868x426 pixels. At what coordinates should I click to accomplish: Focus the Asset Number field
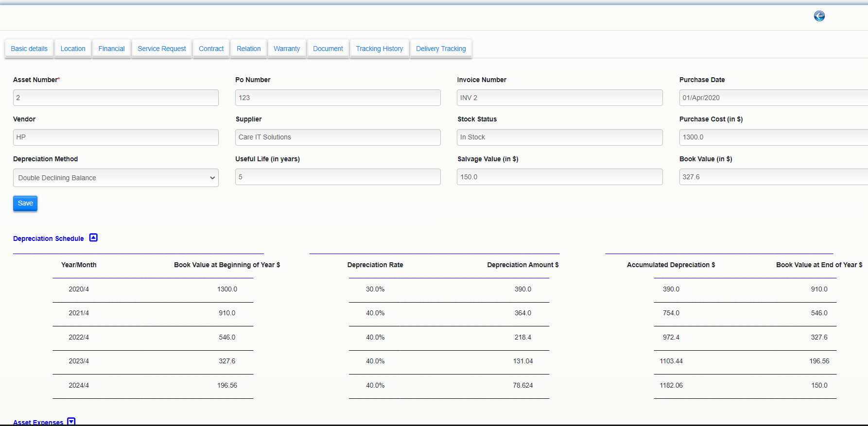116,98
